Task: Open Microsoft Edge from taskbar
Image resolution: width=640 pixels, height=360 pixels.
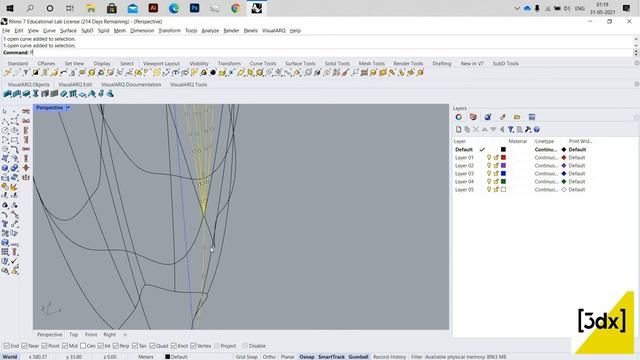Action: pyautogui.click(x=174, y=8)
